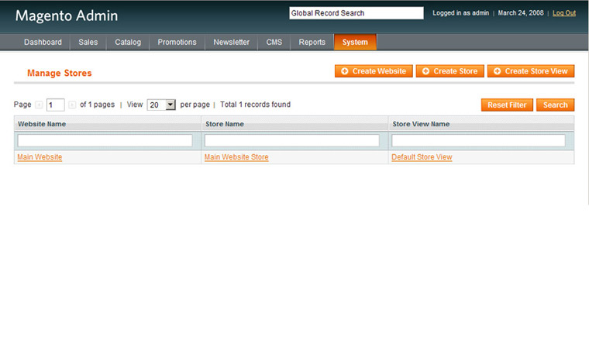Click the page number input field

[56, 105]
